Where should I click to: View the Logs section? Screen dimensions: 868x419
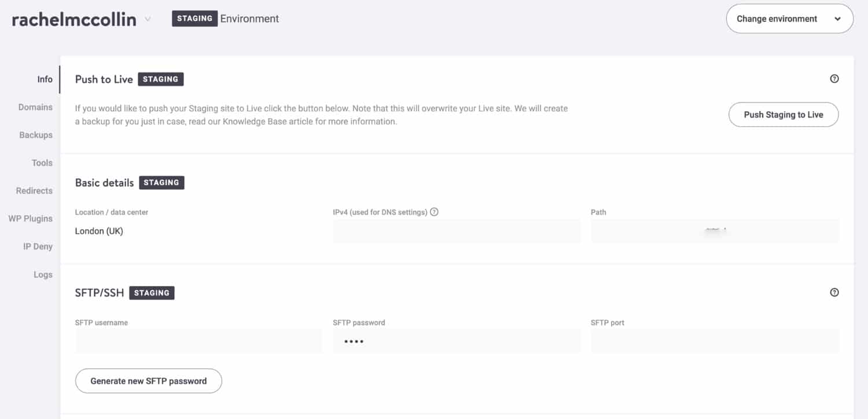pyautogui.click(x=43, y=274)
